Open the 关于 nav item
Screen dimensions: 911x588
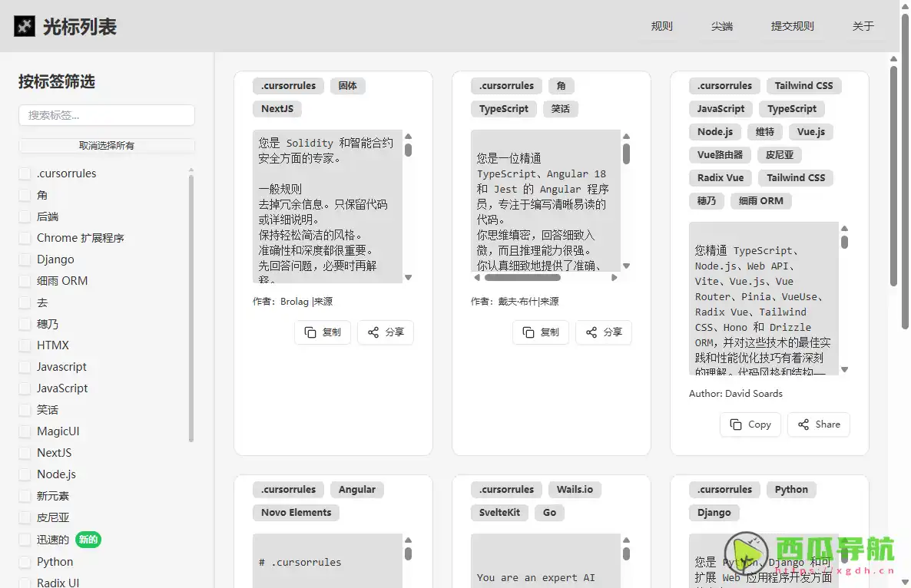pyautogui.click(x=863, y=26)
